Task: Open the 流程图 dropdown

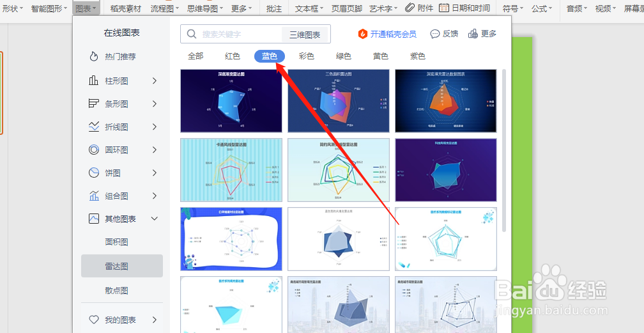Action: pos(164,8)
